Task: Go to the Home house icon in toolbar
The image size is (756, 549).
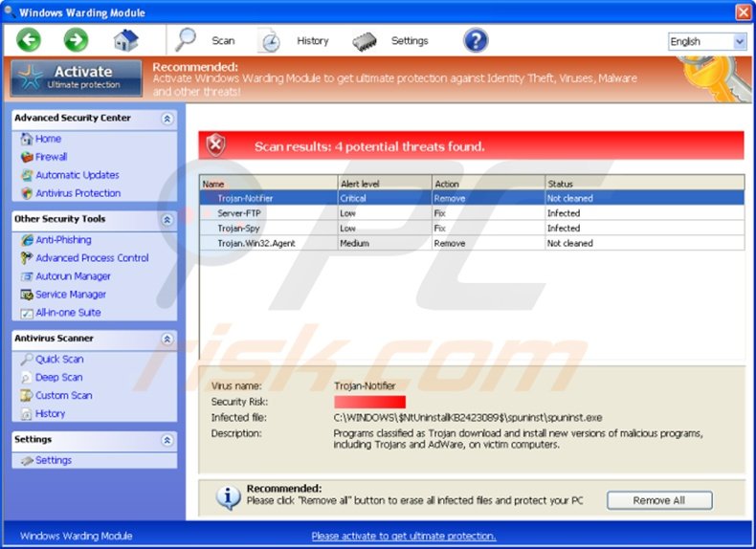Action: pyautogui.click(x=125, y=40)
